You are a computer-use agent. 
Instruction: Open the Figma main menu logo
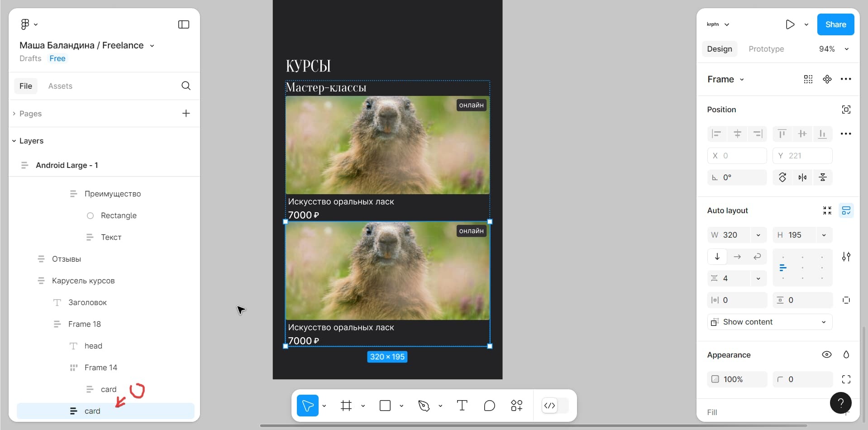point(25,24)
